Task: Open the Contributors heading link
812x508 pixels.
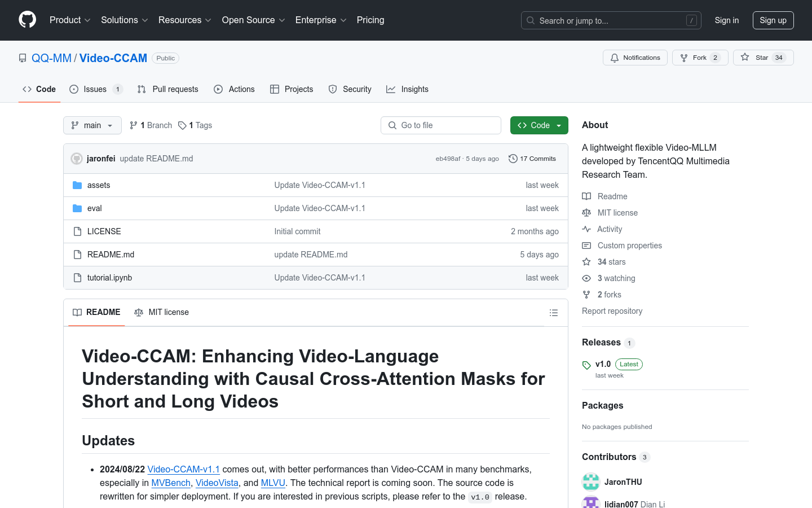Action: (x=616, y=457)
